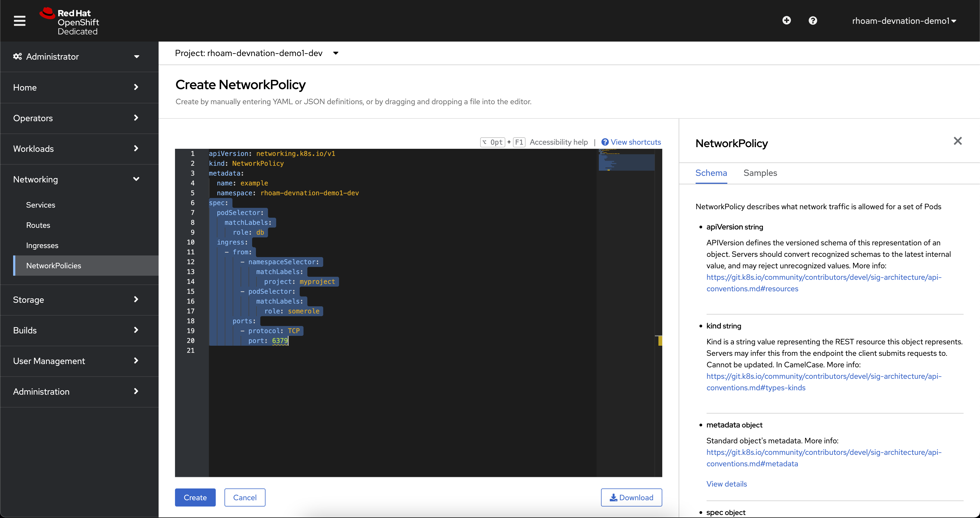
Task: Click the Administrator perspective gear icon
Action: coord(17,56)
